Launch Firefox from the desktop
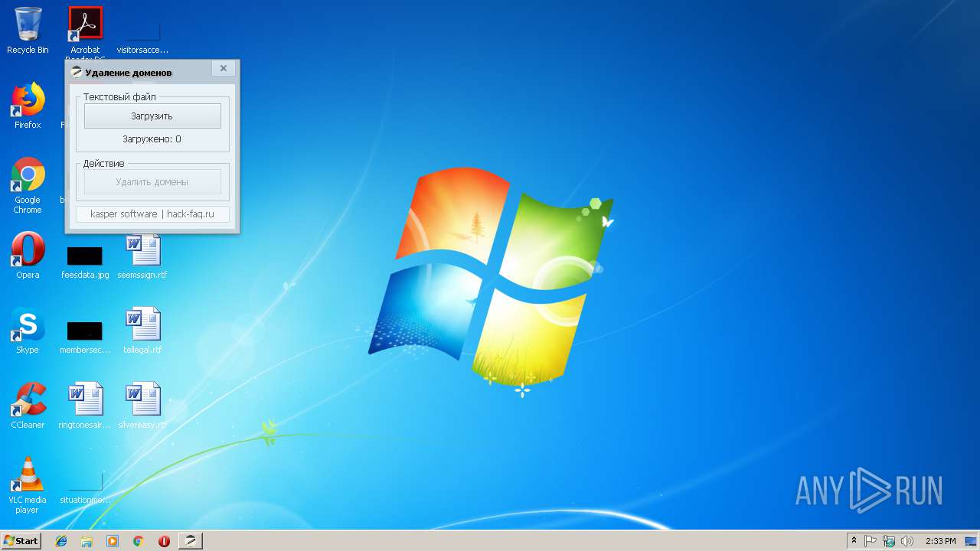Viewport: 980px width, 551px height. point(28,106)
